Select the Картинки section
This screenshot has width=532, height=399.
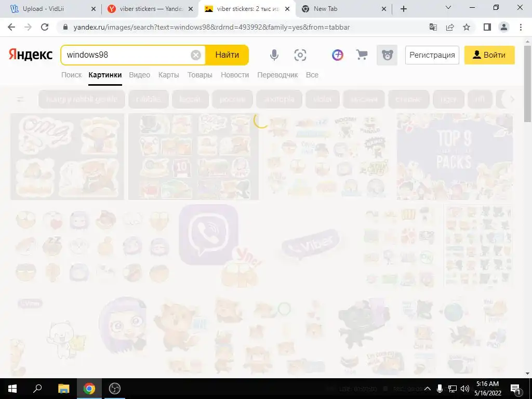click(x=105, y=75)
